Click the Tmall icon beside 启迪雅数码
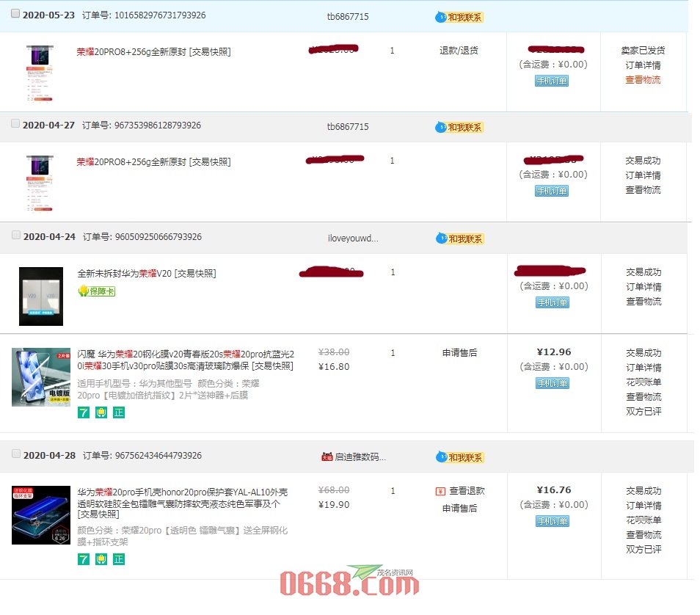Viewport: 700px width, 615px height. click(327, 456)
